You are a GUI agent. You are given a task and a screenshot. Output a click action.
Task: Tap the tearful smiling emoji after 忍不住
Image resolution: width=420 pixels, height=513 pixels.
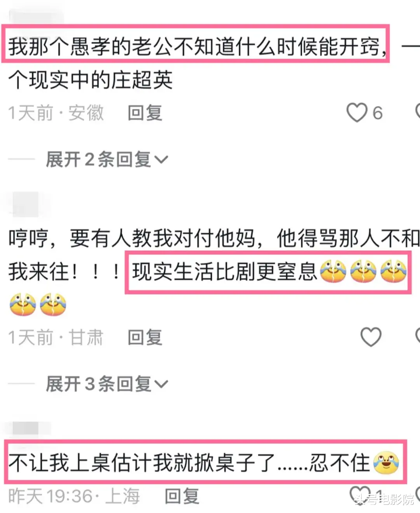click(x=386, y=463)
